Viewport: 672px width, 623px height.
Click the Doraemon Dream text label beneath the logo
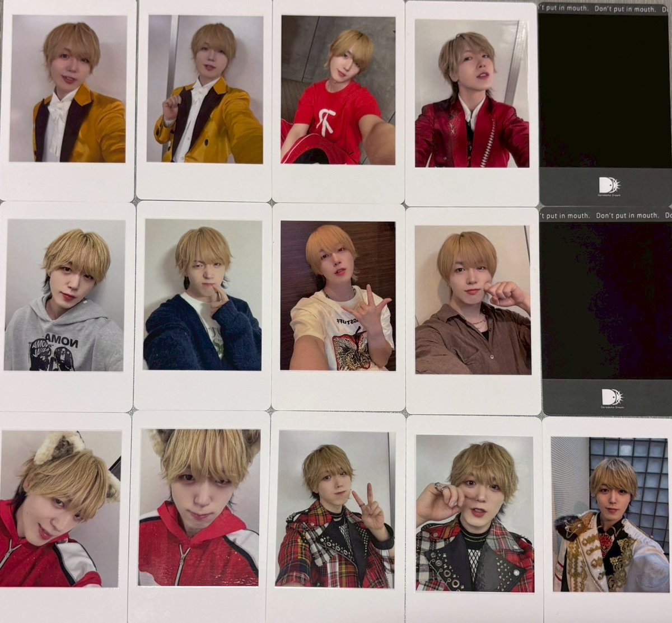coord(608,195)
